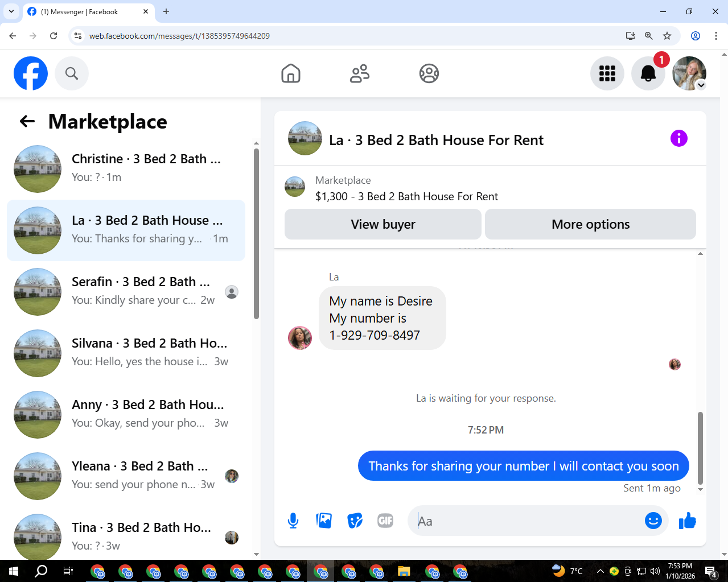Close the Messenger | Facebook tab
The image size is (728, 582).
tap(146, 11)
